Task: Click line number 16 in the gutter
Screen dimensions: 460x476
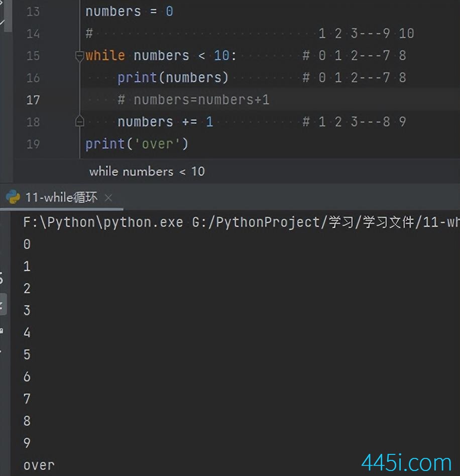Action: pos(33,78)
